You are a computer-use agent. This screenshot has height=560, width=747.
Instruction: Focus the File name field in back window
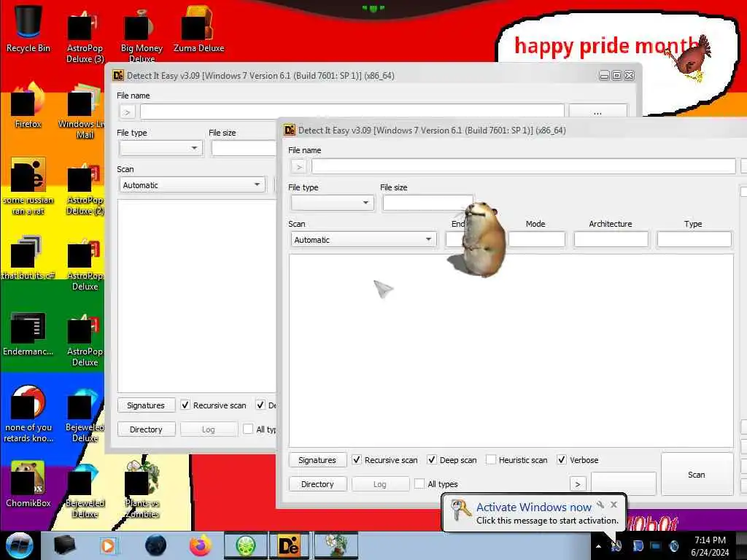click(352, 112)
